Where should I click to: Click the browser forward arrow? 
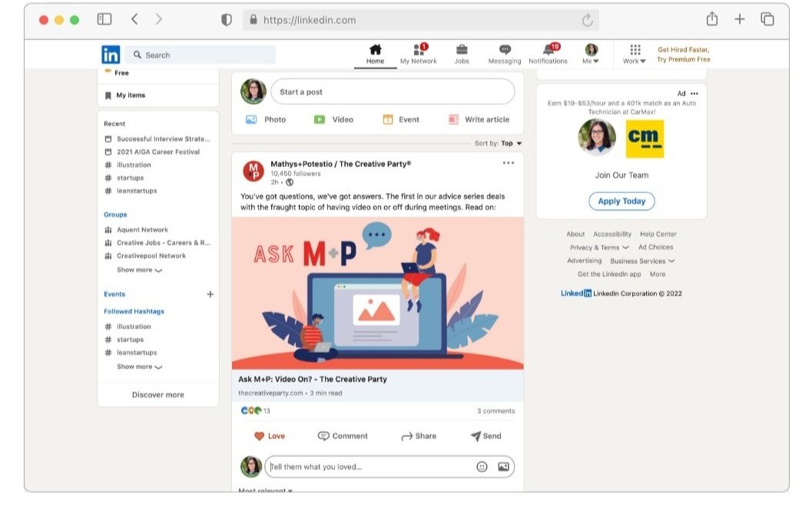158,20
